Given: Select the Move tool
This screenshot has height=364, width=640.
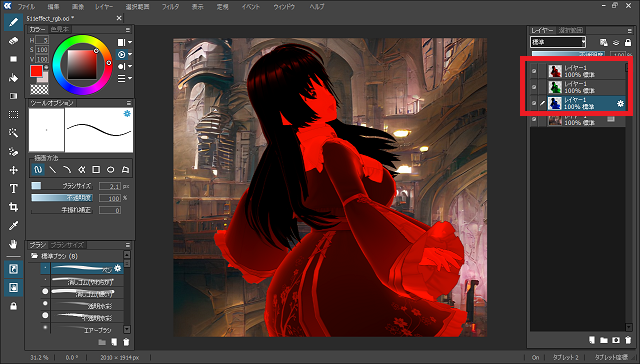Looking at the screenshot, I should coord(13,170).
